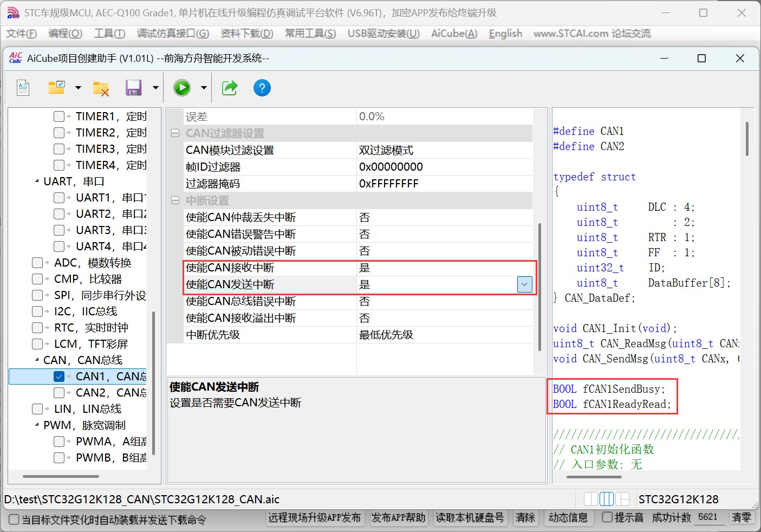Click the new document icon in the toolbar
Image resolution: width=761 pixels, height=532 pixels.
(x=23, y=88)
